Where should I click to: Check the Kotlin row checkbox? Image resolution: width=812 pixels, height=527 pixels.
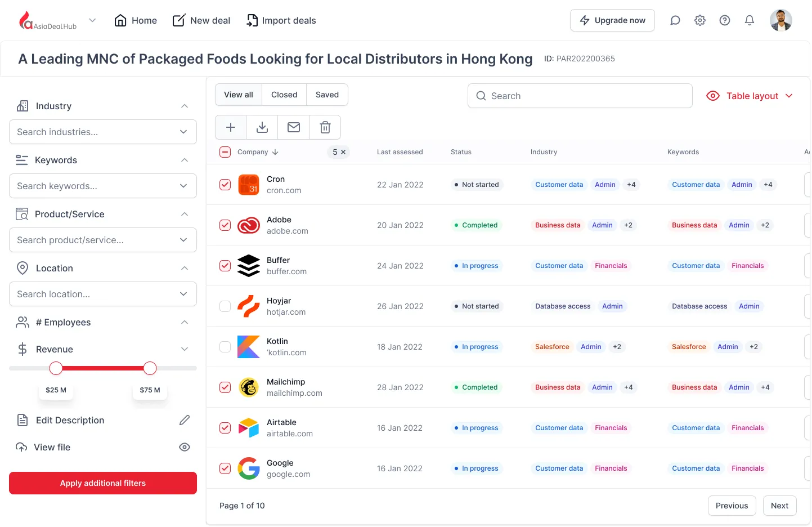pyautogui.click(x=225, y=347)
